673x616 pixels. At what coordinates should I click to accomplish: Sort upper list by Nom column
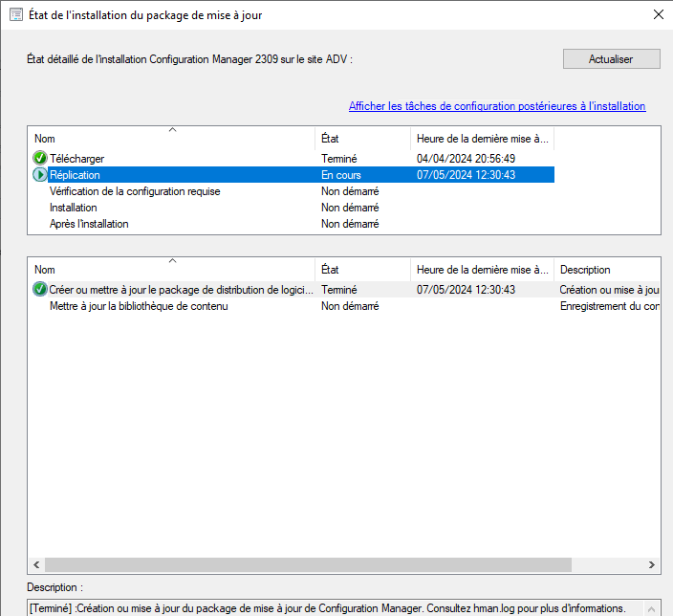[x=172, y=139]
